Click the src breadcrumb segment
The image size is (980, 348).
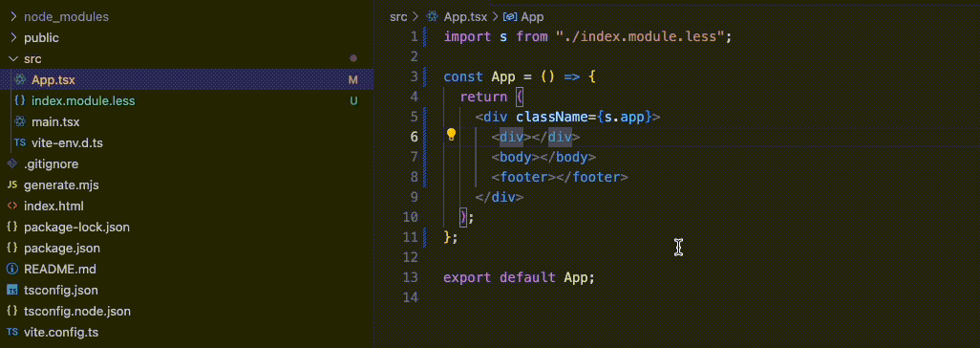tap(398, 17)
